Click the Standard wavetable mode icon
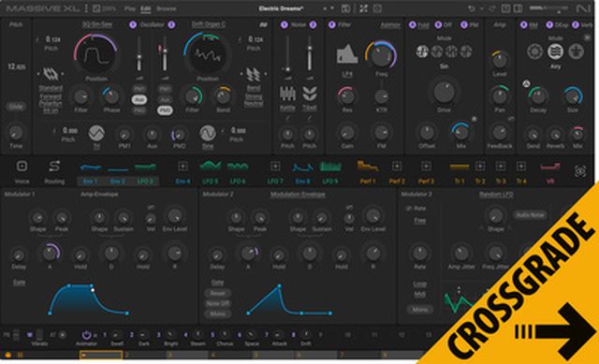This screenshot has height=364, width=599. click(50, 74)
